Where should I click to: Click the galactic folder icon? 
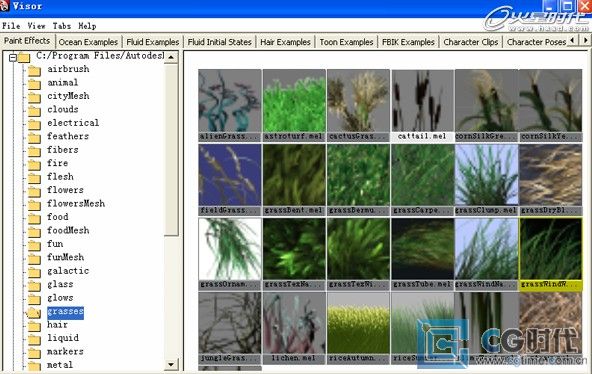tap(34, 272)
